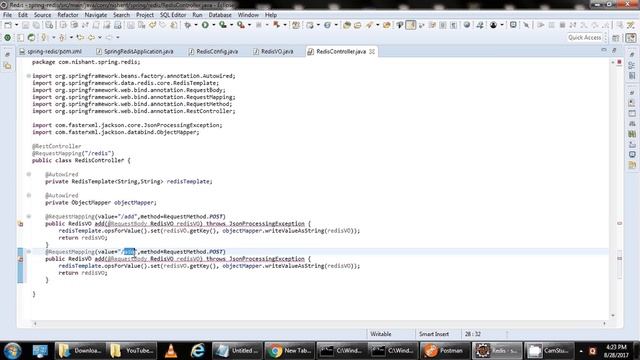Click the Previous Annotation up-arrow icon
Image resolution: width=640 pixels, height=360 pixels.
click(x=62, y=38)
